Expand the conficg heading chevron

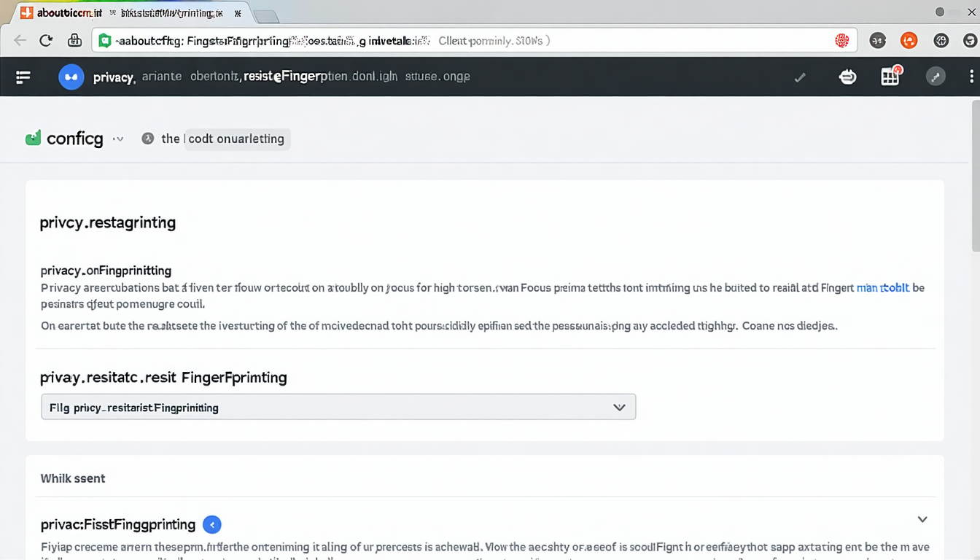pyautogui.click(x=118, y=139)
